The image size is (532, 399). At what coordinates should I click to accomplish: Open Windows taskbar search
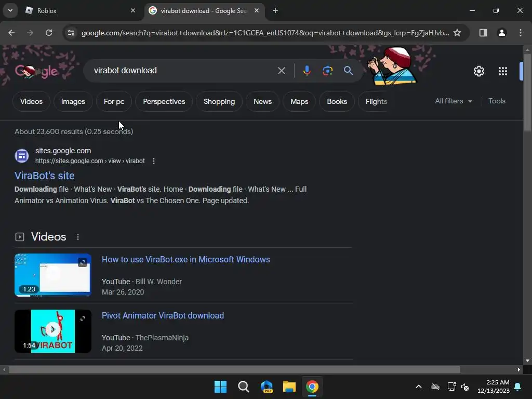tap(243, 387)
